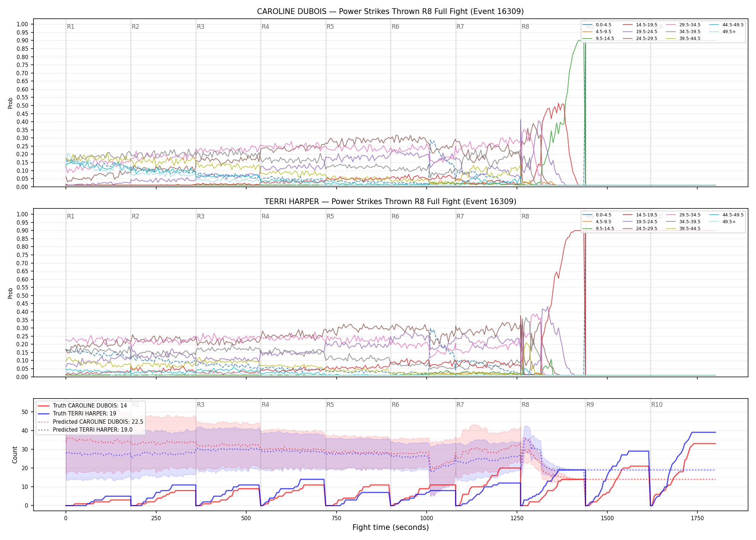Click the Truth TERRI HARPER: 19 legend item

pos(77,414)
